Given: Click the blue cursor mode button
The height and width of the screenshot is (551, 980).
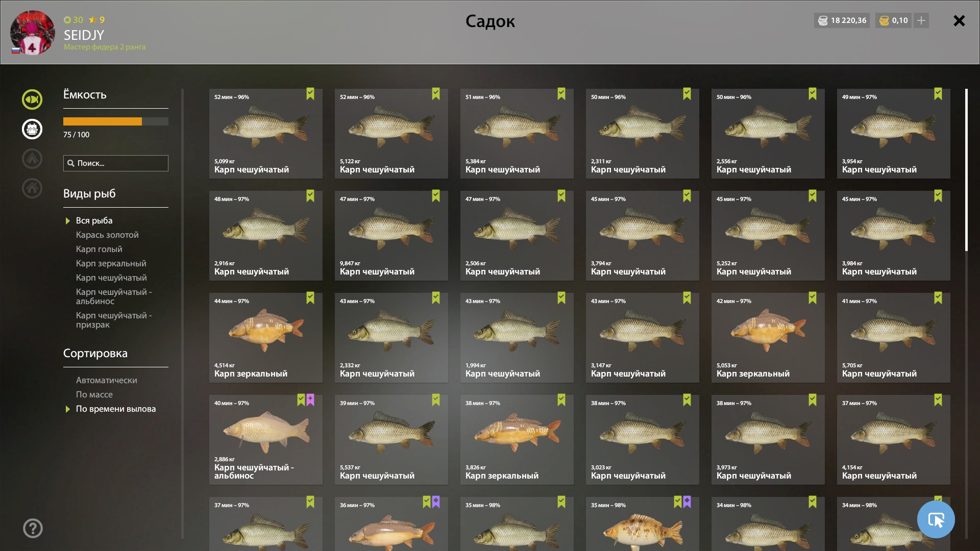Looking at the screenshot, I should [x=936, y=519].
